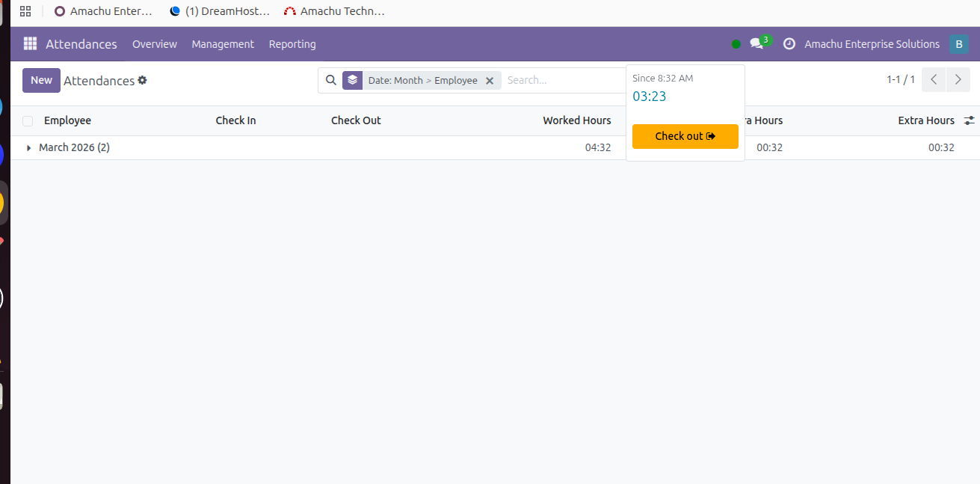The height and width of the screenshot is (484, 980).
Task: Click the green attendance status dot
Action: click(x=736, y=44)
